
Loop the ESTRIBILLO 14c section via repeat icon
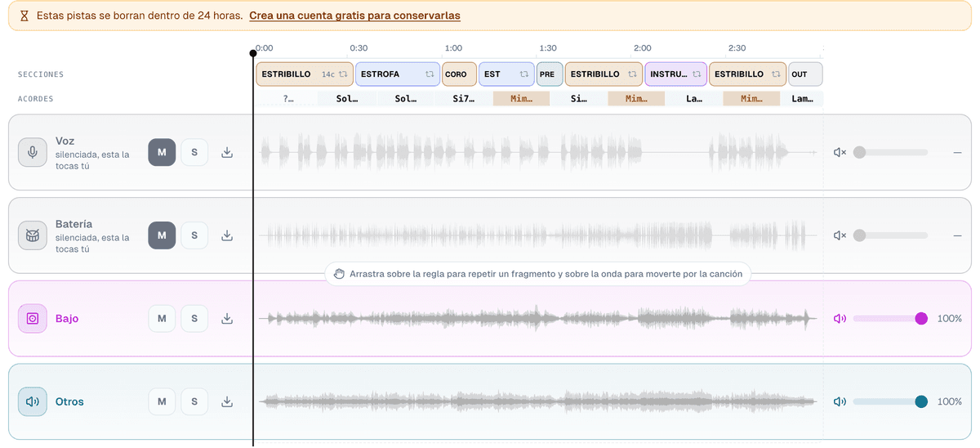click(344, 74)
